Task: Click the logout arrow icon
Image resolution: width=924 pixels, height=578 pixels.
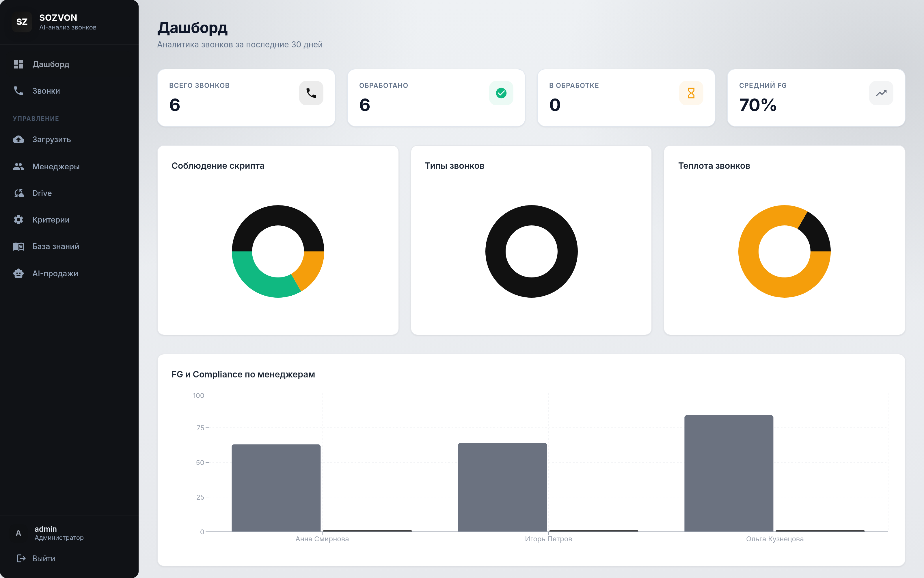Action: tap(21, 559)
